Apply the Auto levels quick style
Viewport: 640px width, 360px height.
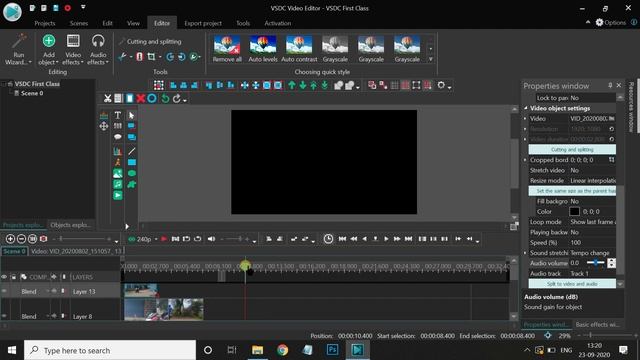[x=263, y=49]
